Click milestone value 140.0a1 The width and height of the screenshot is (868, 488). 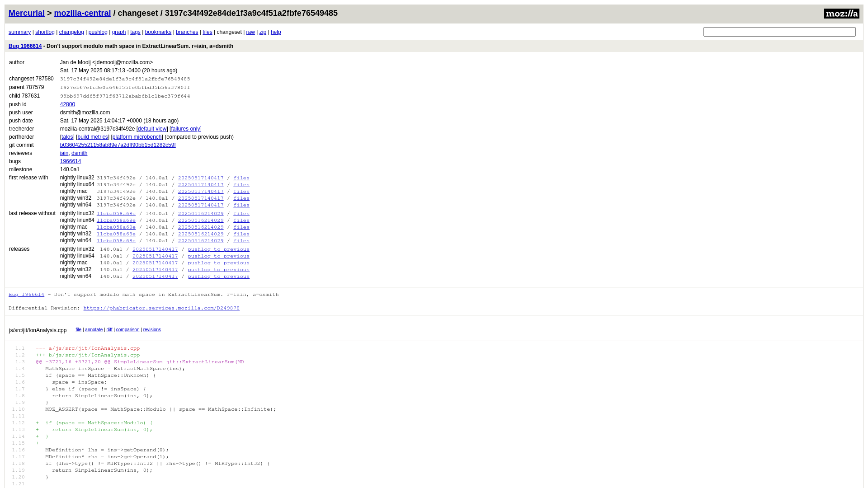pos(70,169)
